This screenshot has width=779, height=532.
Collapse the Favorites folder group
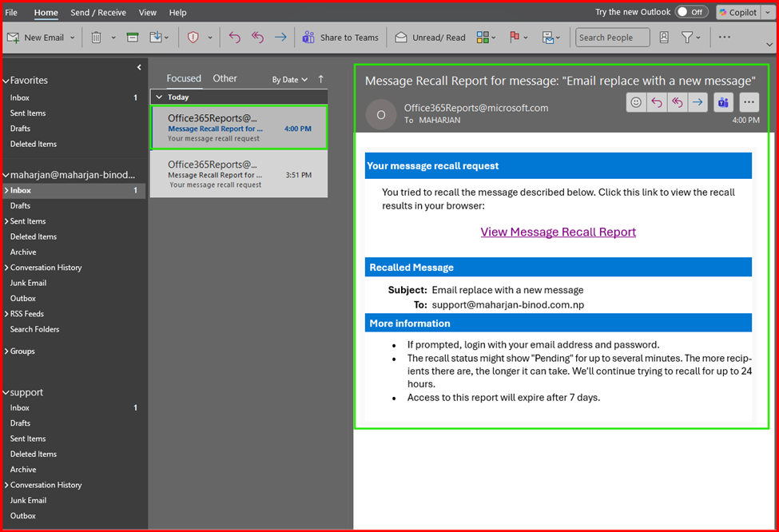click(x=6, y=81)
